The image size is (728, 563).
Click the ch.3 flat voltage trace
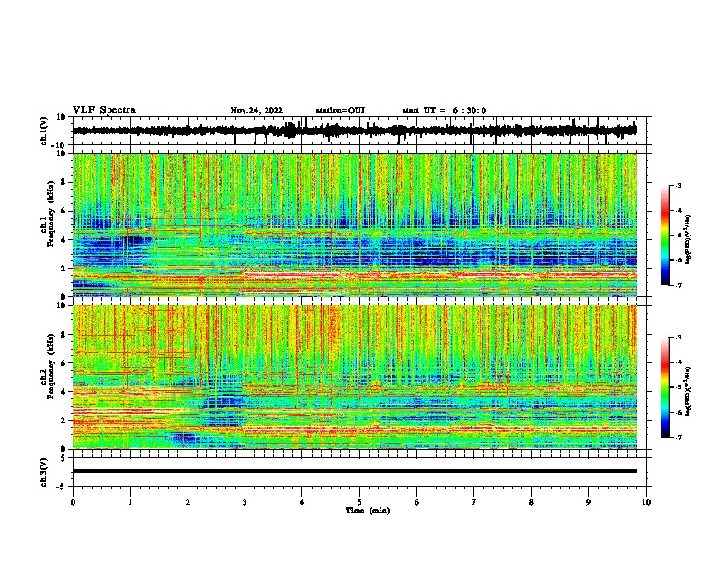tap(354, 471)
